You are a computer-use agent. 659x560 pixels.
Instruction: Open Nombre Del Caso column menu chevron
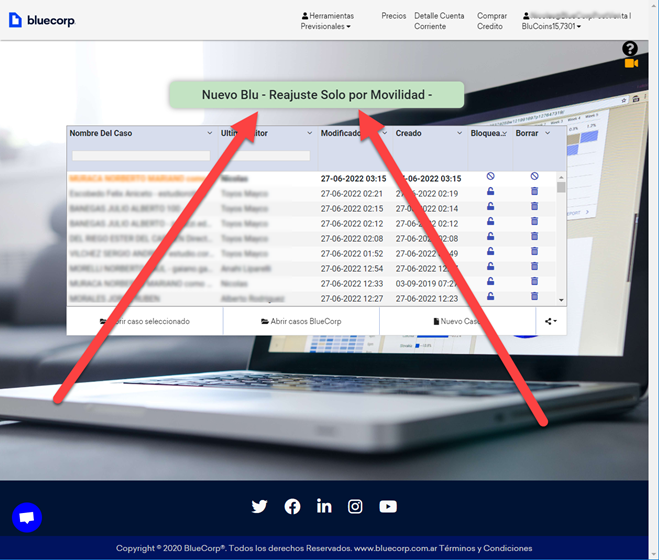coord(209,133)
